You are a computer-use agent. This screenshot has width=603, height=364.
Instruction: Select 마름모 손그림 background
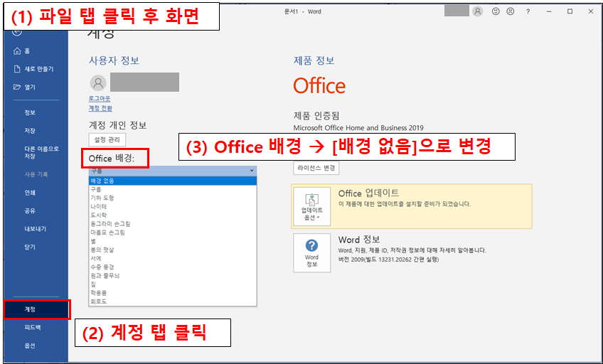pos(173,232)
